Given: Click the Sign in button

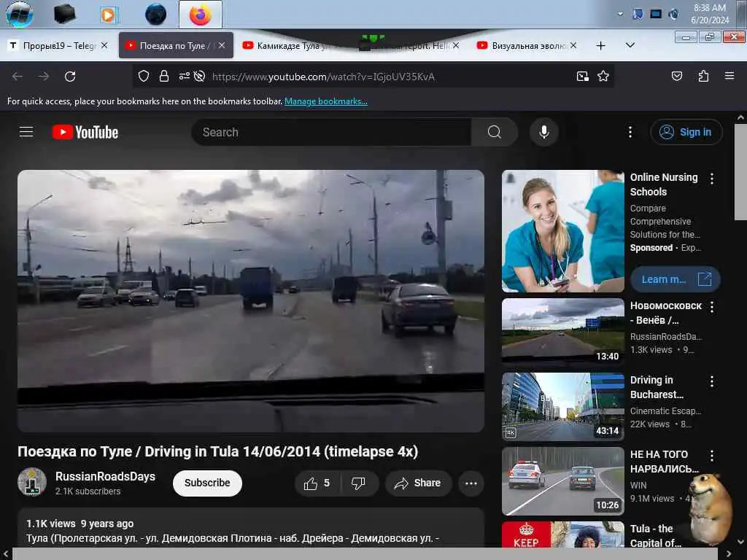Looking at the screenshot, I should pos(686,132).
